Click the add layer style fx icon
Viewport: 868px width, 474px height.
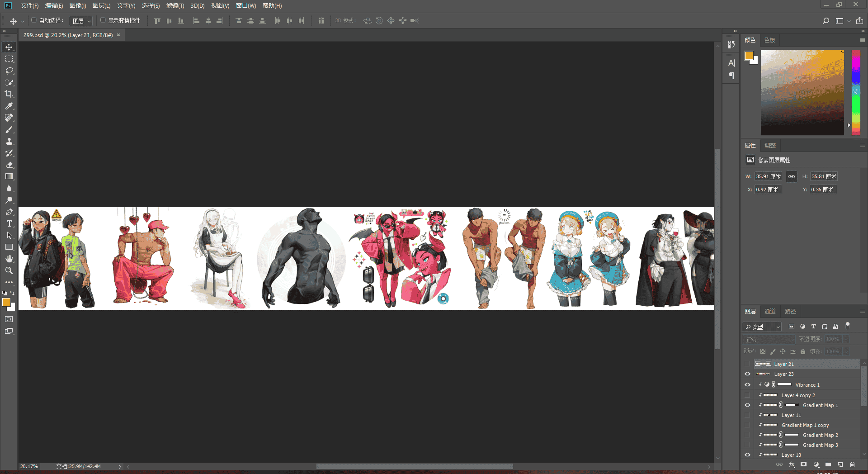pos(792,465)
